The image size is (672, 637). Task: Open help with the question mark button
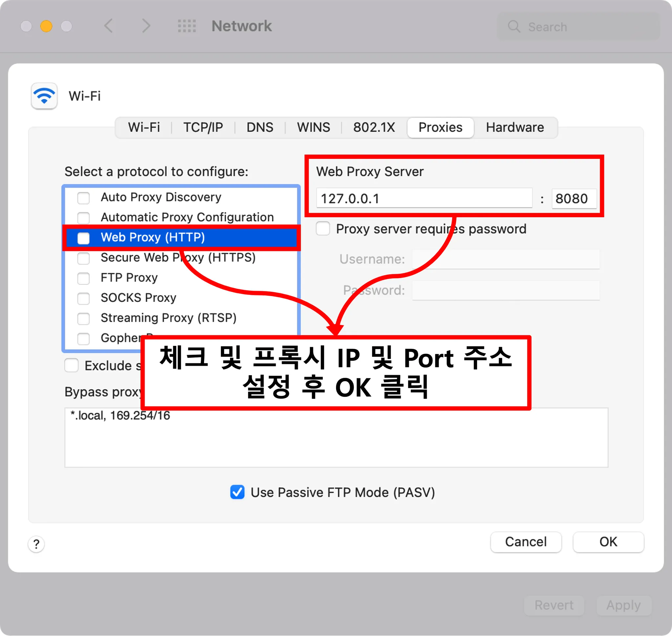tap(36, 544)
